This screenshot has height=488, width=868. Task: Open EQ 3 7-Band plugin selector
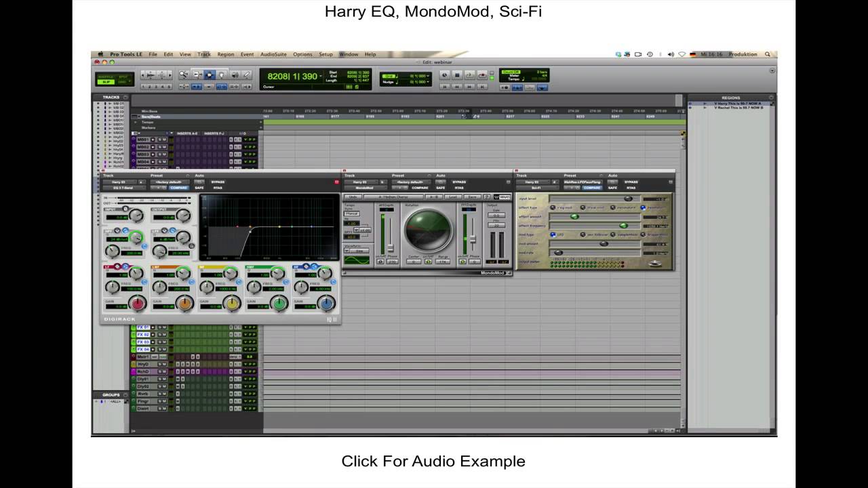(x=124, y=188)
